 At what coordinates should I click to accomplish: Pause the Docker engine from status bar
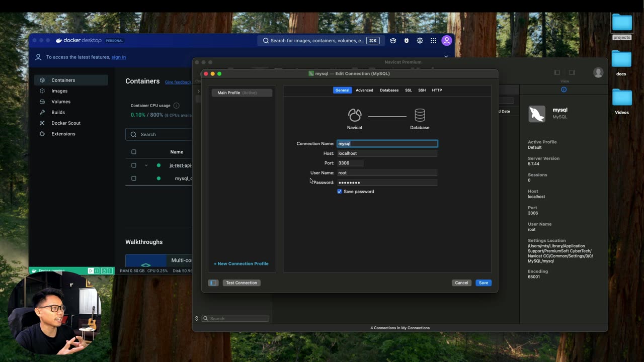click(x=97, y=270)
